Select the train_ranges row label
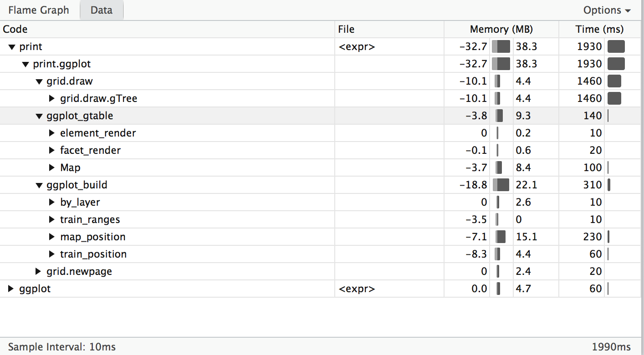644x355 pixels. pos(90,219)
